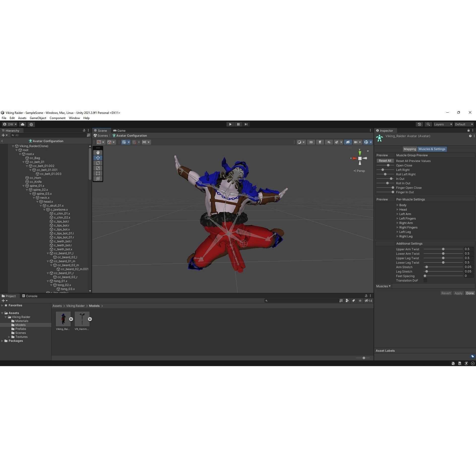
Task: Switch to the Mapping tab in the Inspector
Action: pos(410,149)
